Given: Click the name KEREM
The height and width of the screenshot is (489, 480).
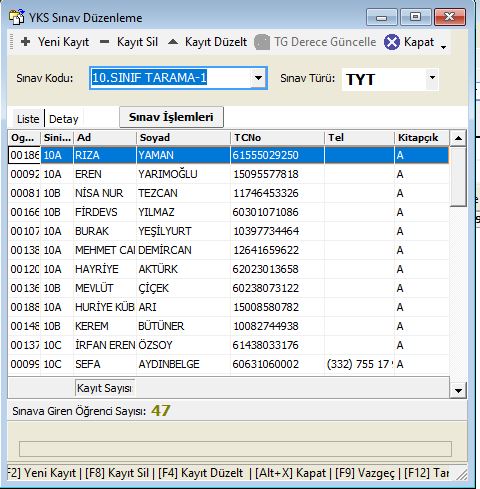Looking at the screenshot, I should click(x=92, y=326).
